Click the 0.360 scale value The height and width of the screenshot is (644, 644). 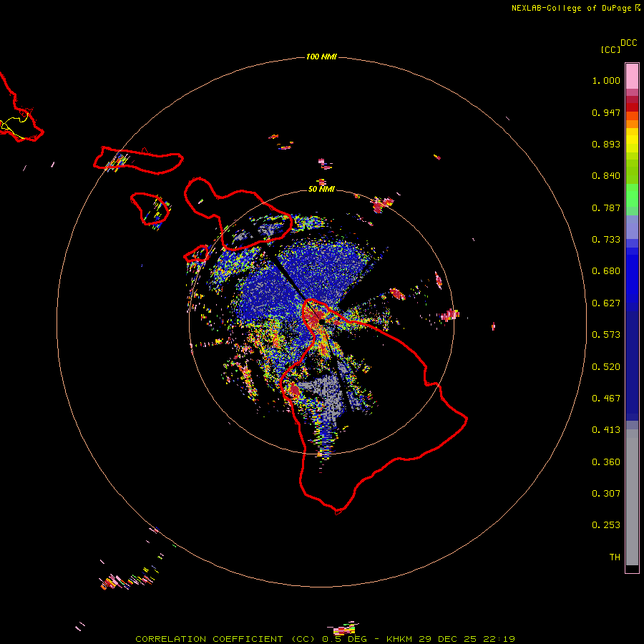[x=606, y=462]
